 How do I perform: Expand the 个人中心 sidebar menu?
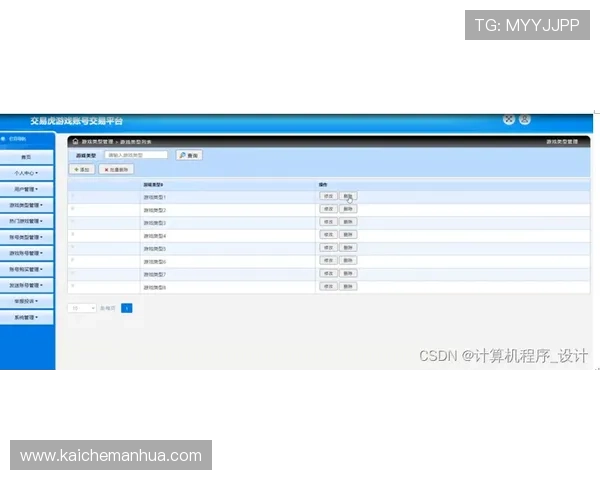27,173
